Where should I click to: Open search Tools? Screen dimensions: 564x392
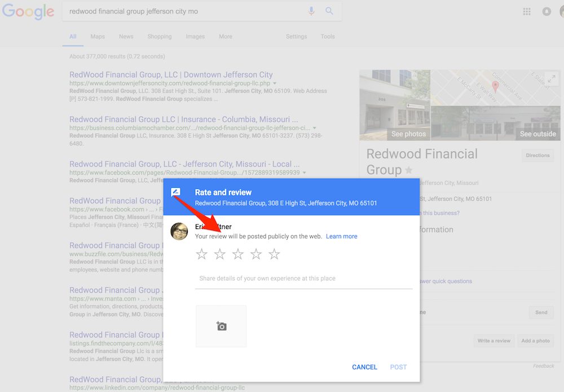pos(328,37)
